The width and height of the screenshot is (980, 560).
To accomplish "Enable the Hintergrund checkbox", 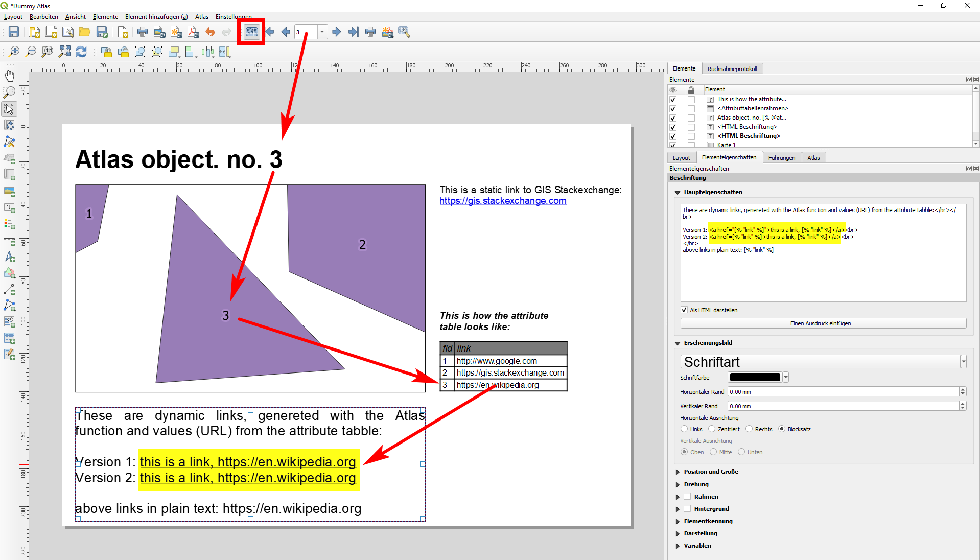I will point(687,509).
